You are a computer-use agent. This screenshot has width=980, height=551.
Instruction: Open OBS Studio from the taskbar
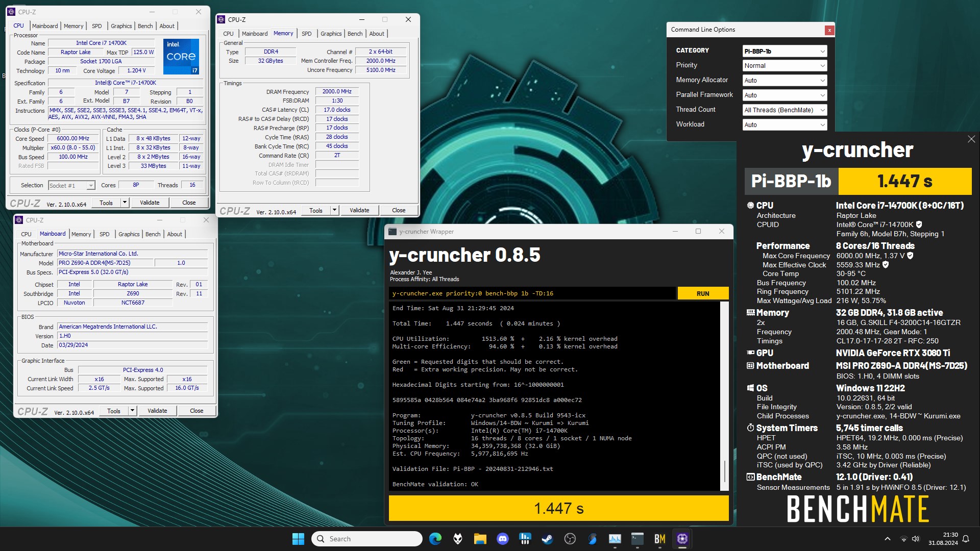click(570, 539)
